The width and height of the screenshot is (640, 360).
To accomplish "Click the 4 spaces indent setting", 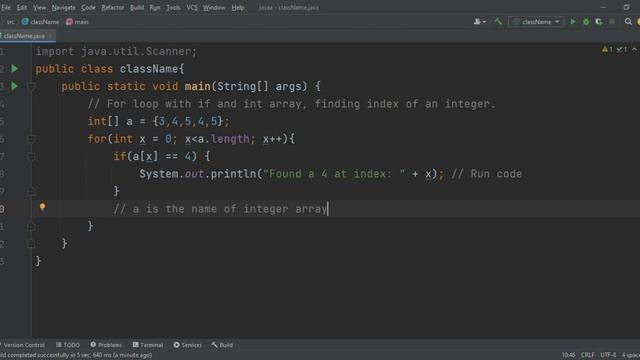I will pyautogui.click(x=630, y=355).
